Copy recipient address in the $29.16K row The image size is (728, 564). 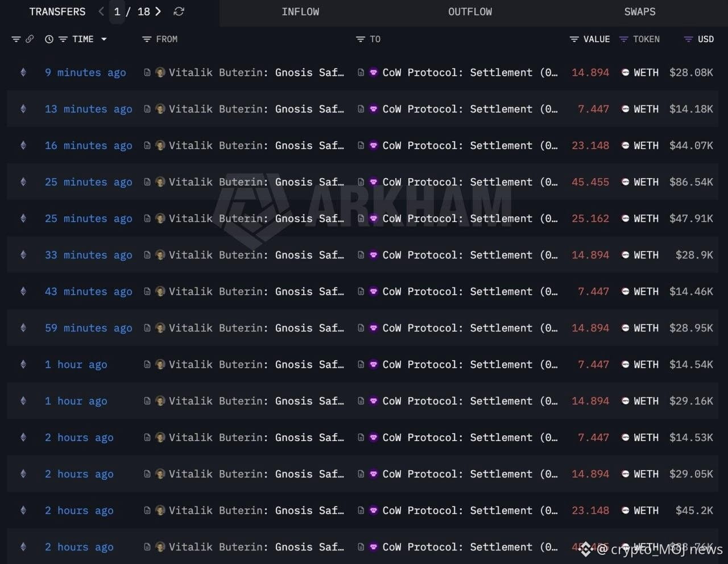(361, 401)
